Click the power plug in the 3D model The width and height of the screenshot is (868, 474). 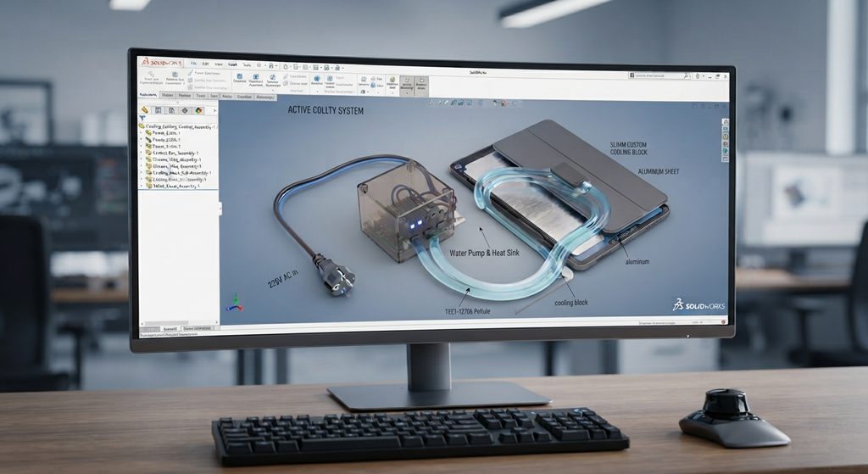[336, 277]
